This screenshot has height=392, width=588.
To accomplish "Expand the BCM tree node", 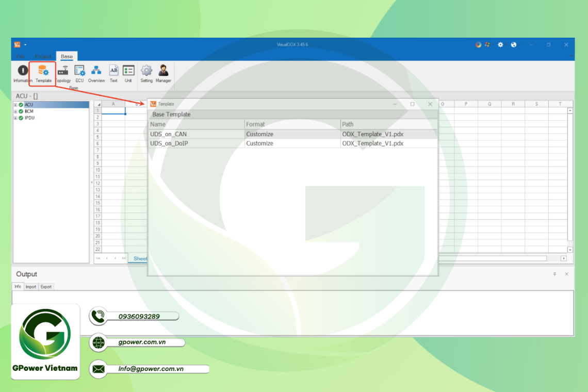I will click(15, 111).
